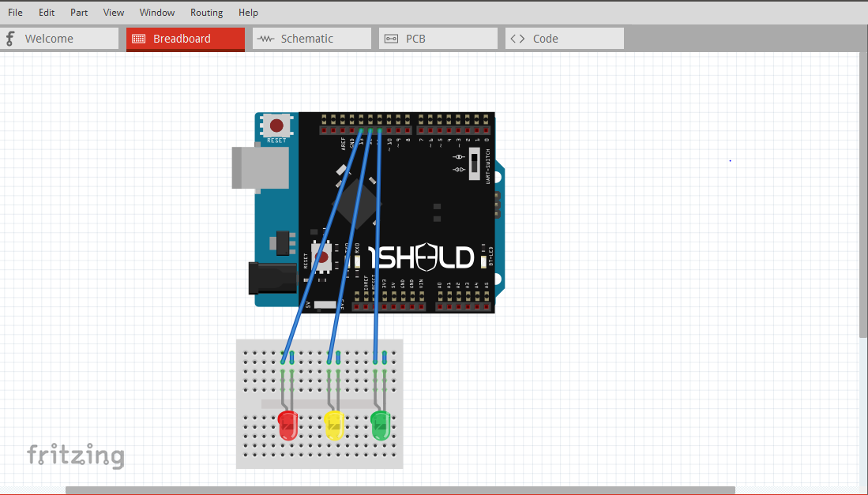Open the Window menu
The image size is (868, 495).
(156, 12)
